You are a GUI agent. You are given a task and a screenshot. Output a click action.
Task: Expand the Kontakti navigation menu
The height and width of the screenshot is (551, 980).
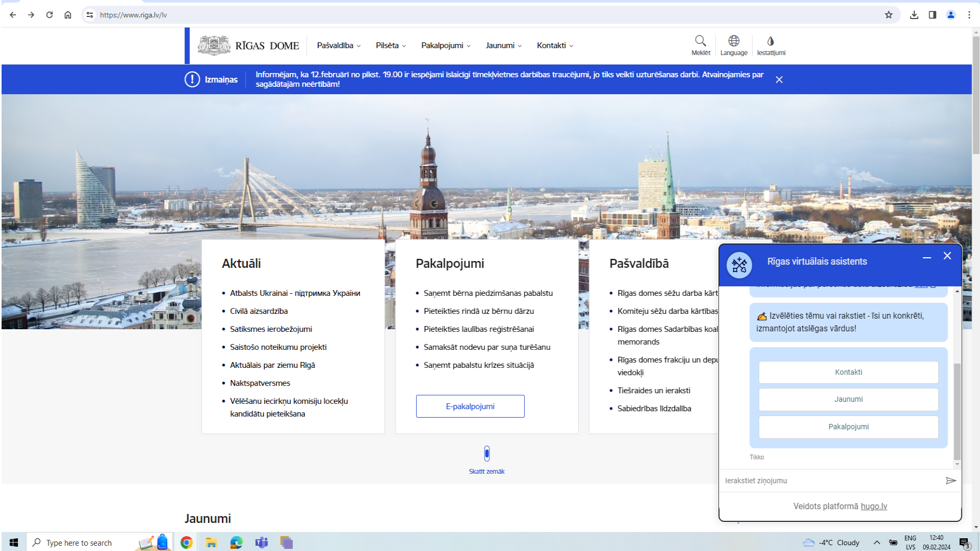[555, 46]
